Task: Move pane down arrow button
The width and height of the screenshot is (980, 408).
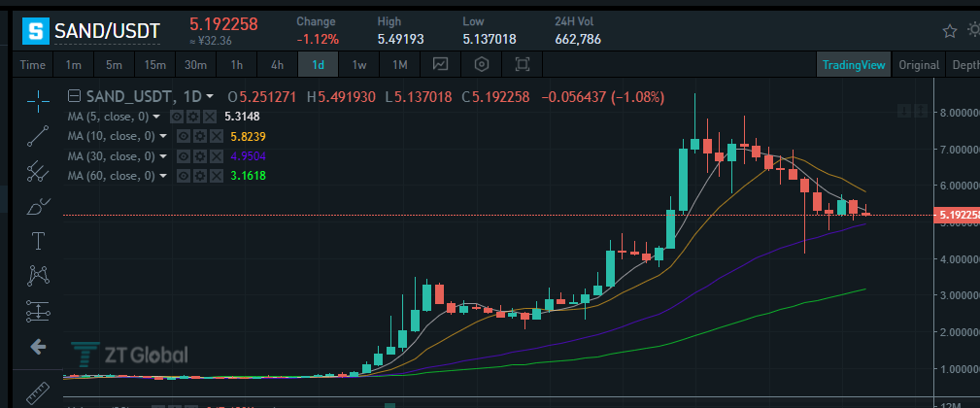Action: pos(904,111)
